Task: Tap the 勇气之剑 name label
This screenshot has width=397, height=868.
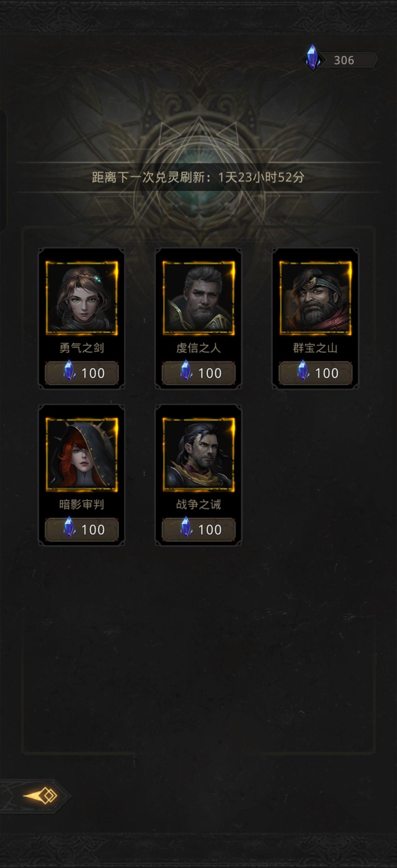Action: click(x=82, y=348)
